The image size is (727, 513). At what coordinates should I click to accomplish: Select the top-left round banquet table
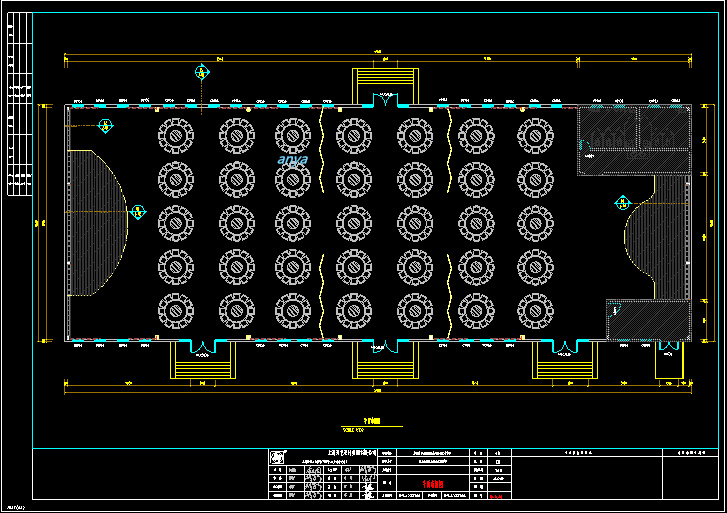pyautogui.click(x=176, y=134)
